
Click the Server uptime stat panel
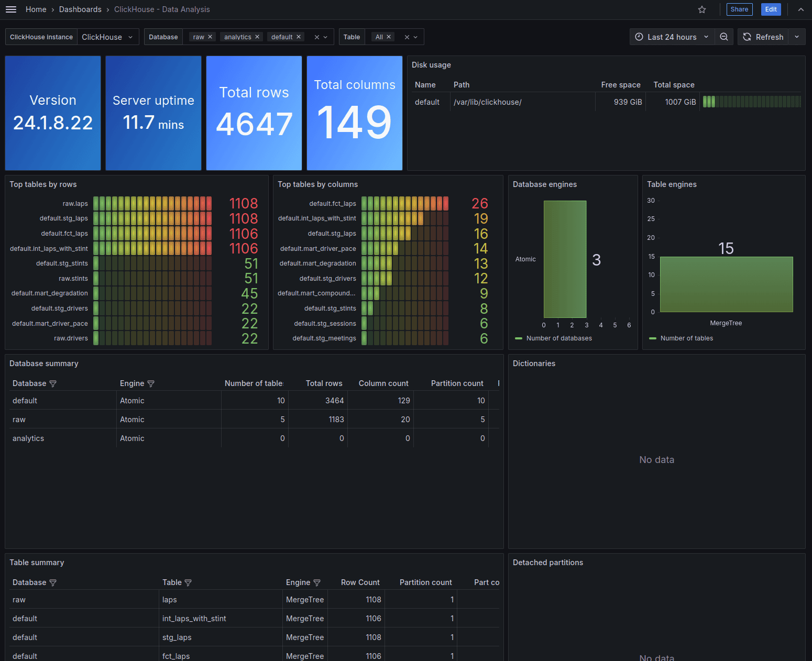click(153, 113)
